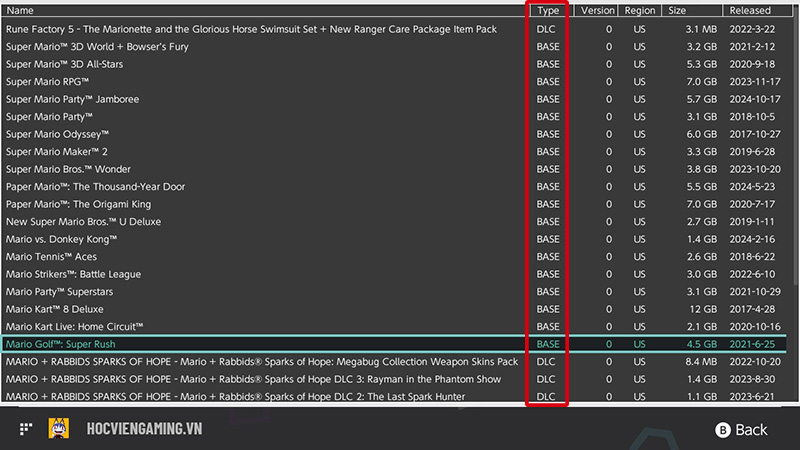Select highlighted Mario Golf: Super Rush row
The image size is (800, 450).
394,344
